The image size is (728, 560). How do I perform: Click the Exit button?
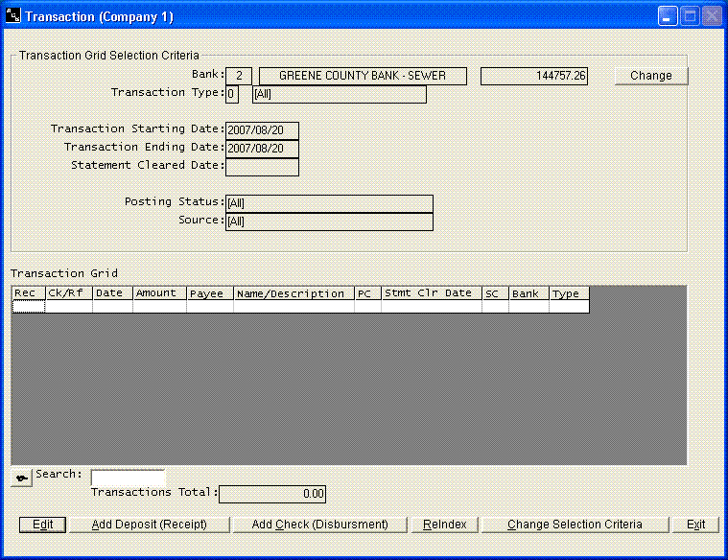pyautogui.click(x=695, y=525)
